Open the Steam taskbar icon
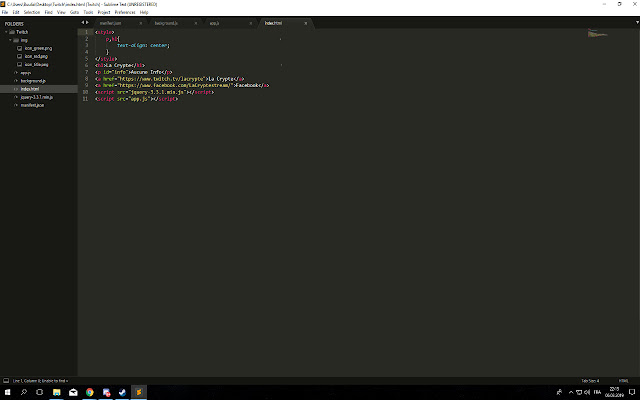The image size is (640, 400). pyautogui.click(x=122, y=393)
